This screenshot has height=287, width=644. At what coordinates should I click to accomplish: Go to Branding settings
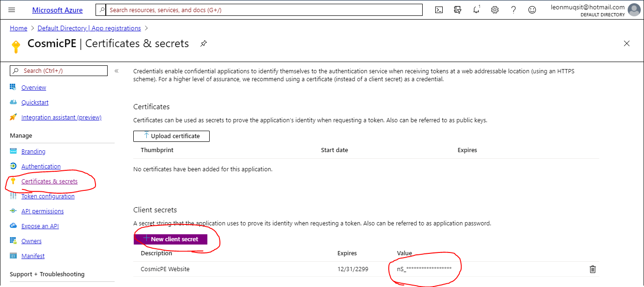click(34, 151)
